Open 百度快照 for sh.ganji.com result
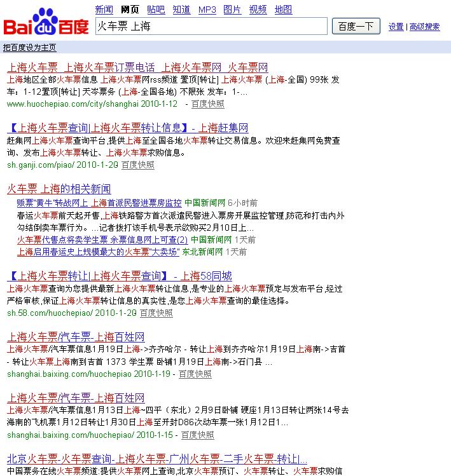The width and height of the screenshot is (451, 476). (138, 165)
